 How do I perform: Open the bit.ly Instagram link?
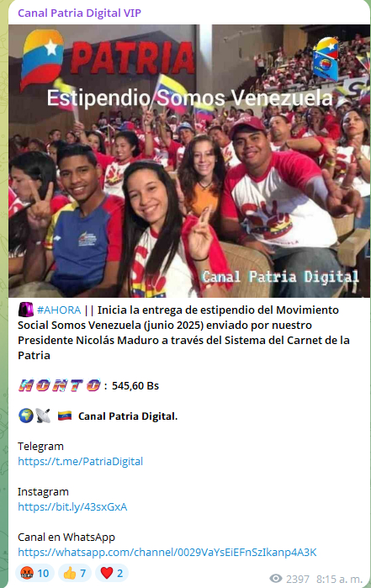click(72, 506)
